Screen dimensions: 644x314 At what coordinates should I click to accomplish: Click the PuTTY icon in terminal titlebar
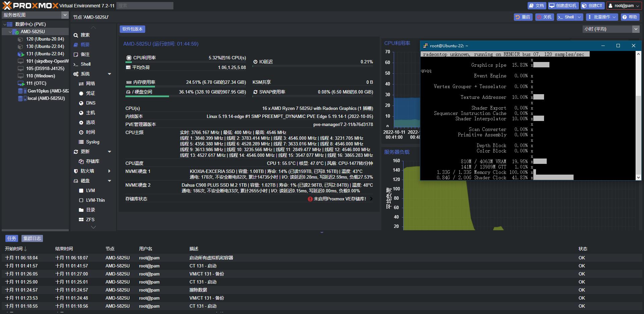(425, 46)
